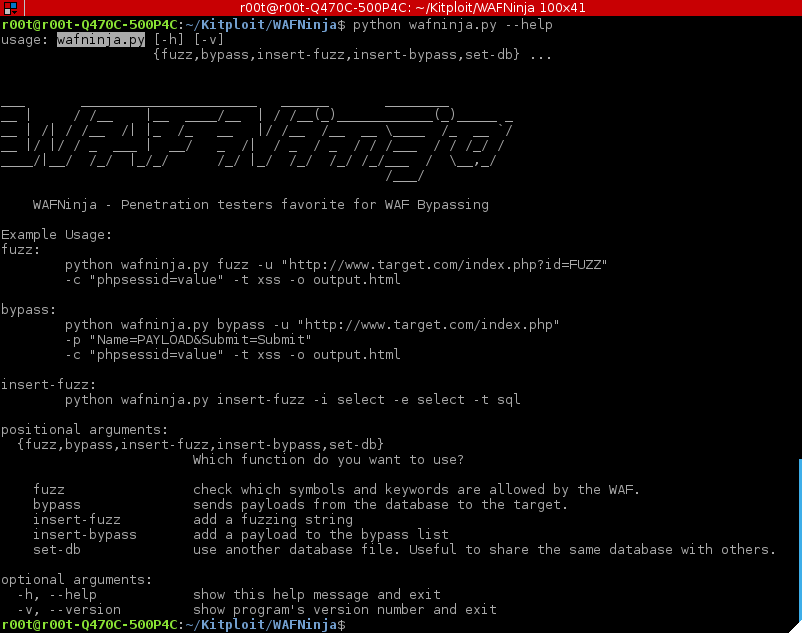Click the '-p "Name=PAYLOAD&Submit=Submit"' line
Screen dimensions: 802x633
(188, 340)
